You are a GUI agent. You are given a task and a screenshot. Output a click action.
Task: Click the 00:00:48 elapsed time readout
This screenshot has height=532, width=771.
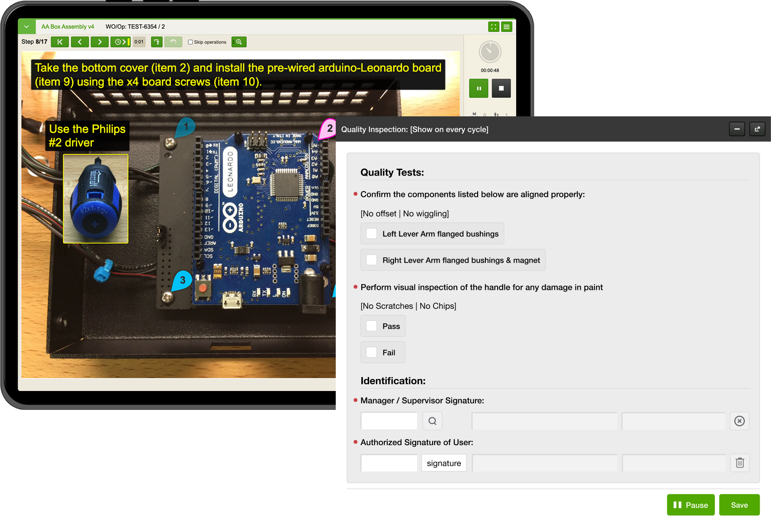coord(490,71)
